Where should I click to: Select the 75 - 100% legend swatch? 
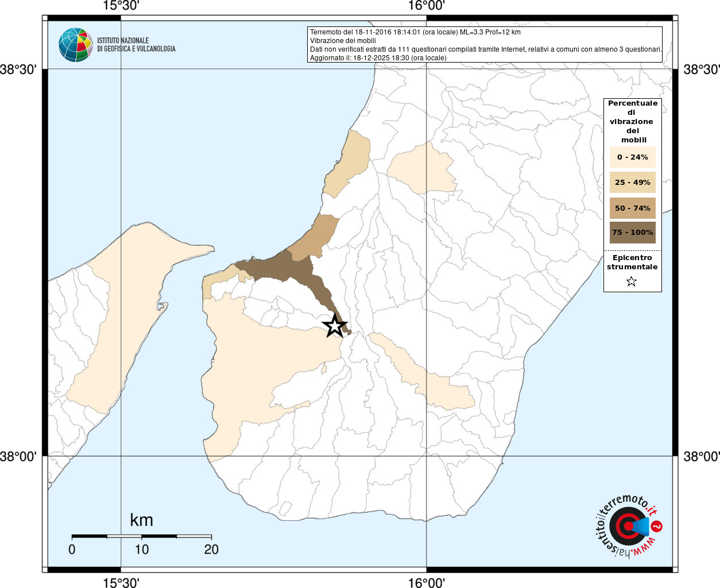[633, 233]
